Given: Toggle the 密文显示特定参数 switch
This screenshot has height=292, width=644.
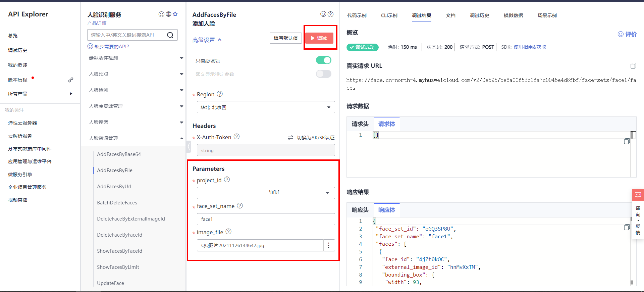Looking at the screenshot, I should point(324,74).
